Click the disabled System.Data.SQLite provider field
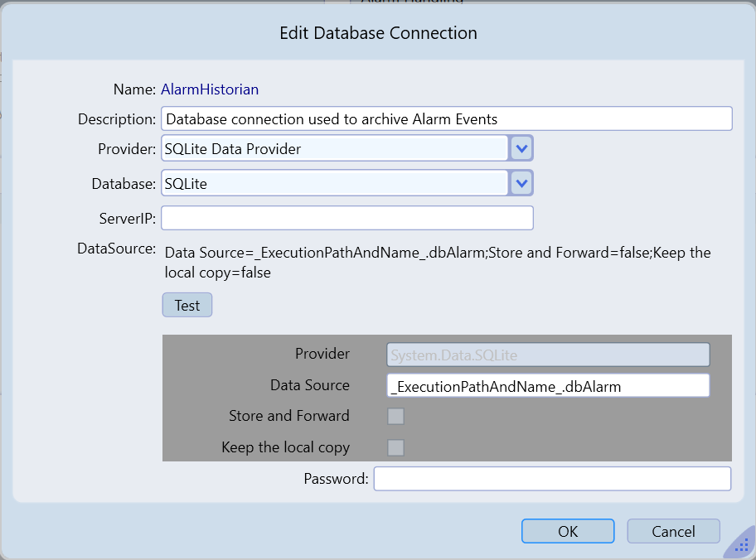This screenshot has width=756, height=560. pyautogui.click(x=548, y=355)
